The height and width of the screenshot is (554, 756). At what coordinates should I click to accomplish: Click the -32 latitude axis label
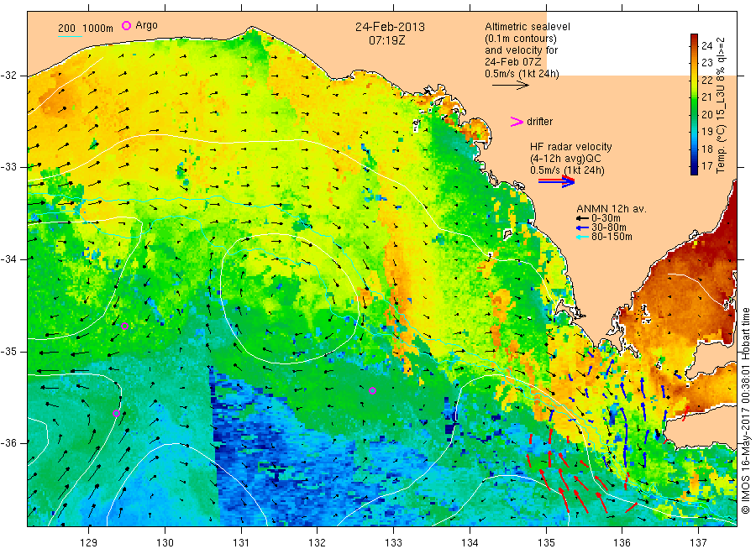[x=8, y=76]
